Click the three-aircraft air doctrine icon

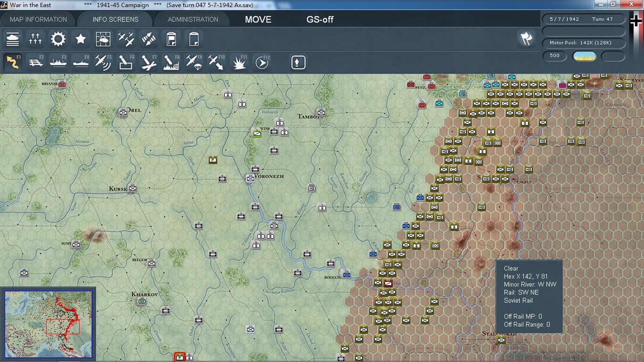pyautogui.click(x=126, y=39)
